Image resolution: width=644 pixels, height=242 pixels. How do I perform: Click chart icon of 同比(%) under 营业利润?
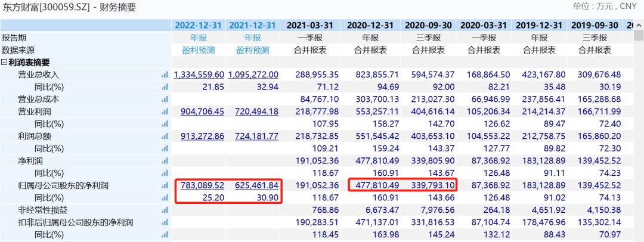point(165,124)
